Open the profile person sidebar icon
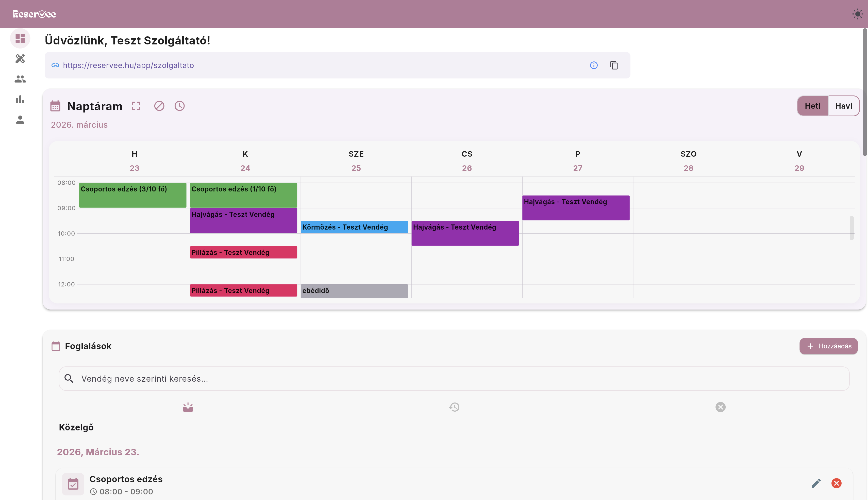The width and height of the screenshot is (868, 500). [20, 120]
